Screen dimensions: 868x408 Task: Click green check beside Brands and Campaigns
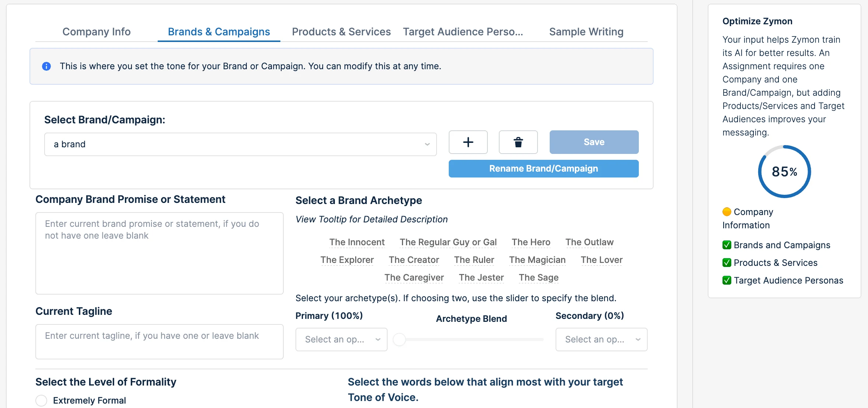(x=727, y=245)
